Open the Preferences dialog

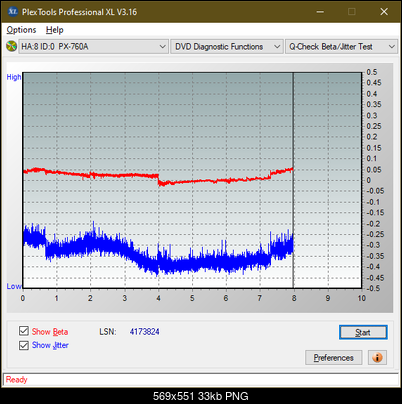pyautogui.click(x=333, y=358)
